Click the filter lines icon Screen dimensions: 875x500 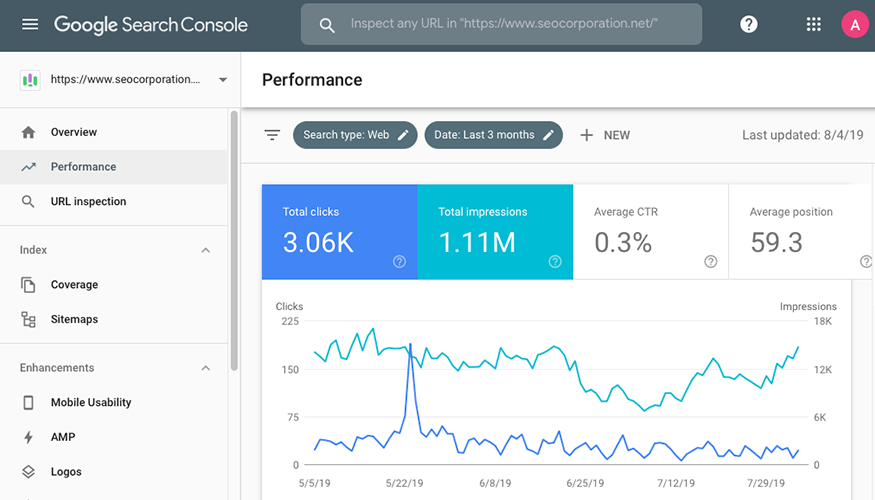(272, 135)
